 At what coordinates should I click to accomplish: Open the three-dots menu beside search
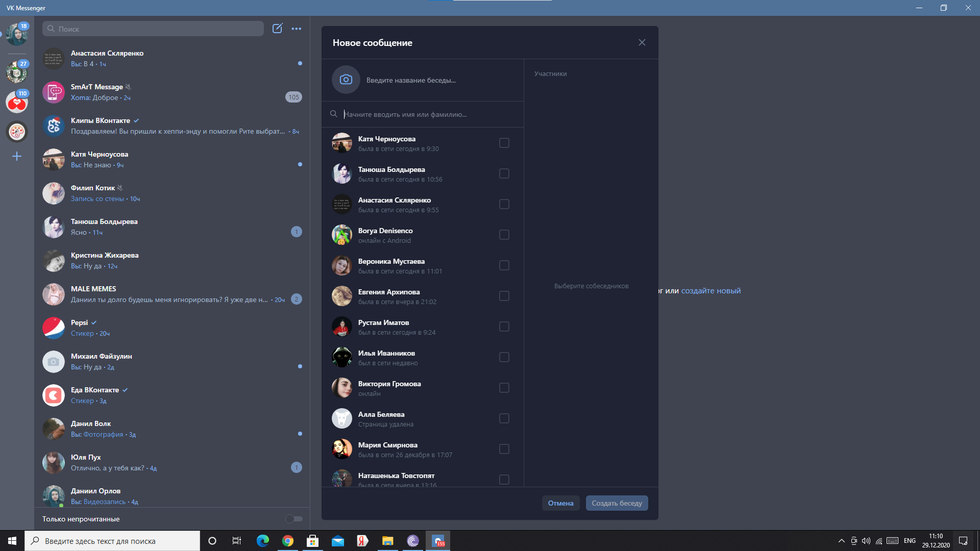coord(297,29)
